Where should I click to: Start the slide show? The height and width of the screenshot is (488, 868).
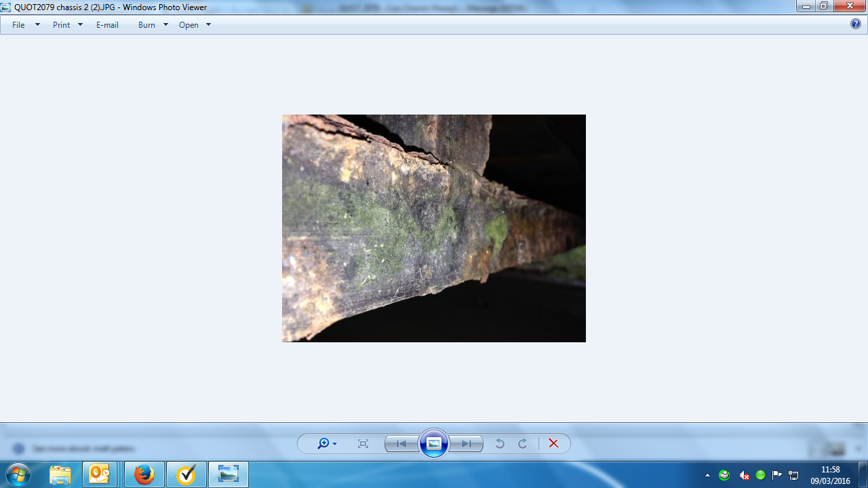pyautogui.click(x=434, y=443)
